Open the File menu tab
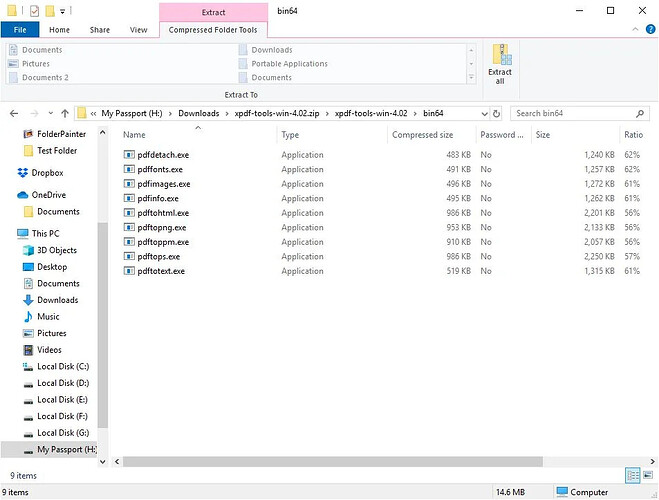This screenshot has height=500, width=659. 20,30
